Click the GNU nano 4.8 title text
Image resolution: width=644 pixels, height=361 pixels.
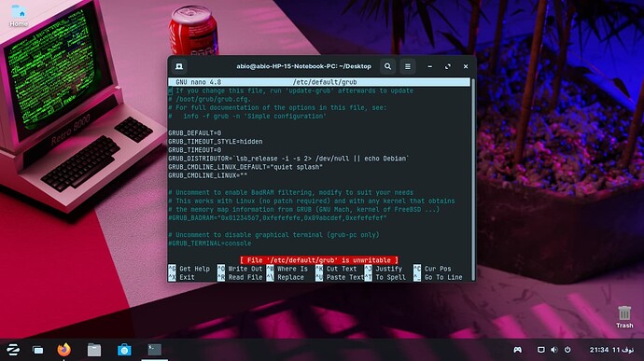pos(199,82)
